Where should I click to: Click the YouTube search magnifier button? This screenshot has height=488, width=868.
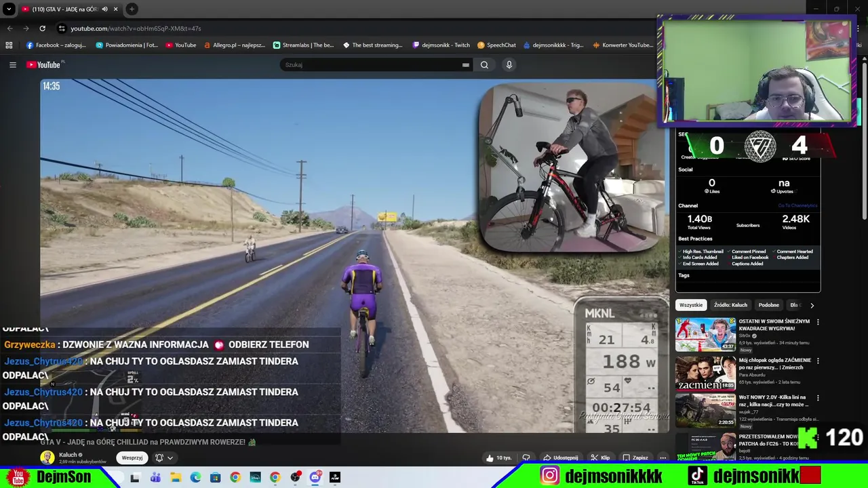484,65
